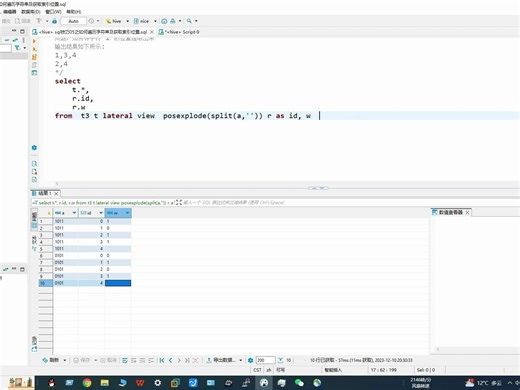
Task: Open the results settings gear icon
Action: 251,360
